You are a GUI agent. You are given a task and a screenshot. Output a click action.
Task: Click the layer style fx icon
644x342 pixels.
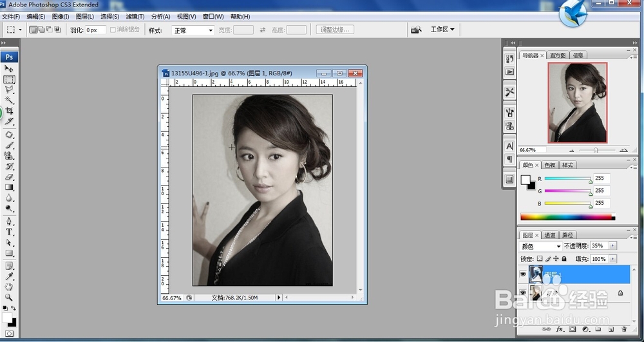click(x=560, y=329)
